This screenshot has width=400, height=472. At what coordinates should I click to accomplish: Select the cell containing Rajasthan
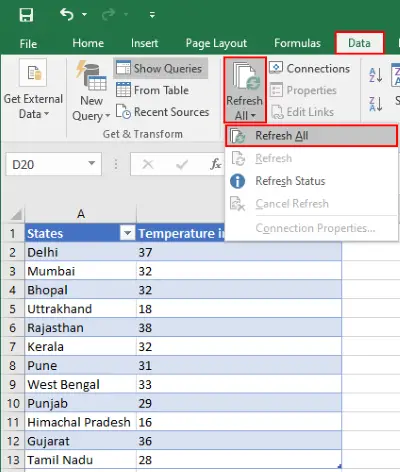click(80, 328)
